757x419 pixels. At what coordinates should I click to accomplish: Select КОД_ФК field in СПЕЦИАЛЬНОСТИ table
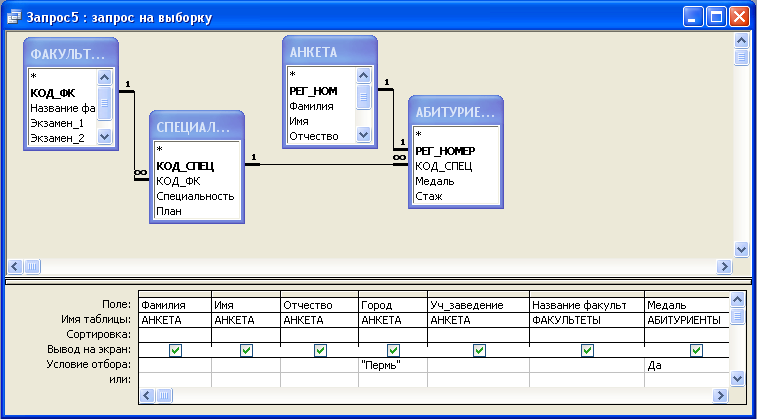coord(197,181)
